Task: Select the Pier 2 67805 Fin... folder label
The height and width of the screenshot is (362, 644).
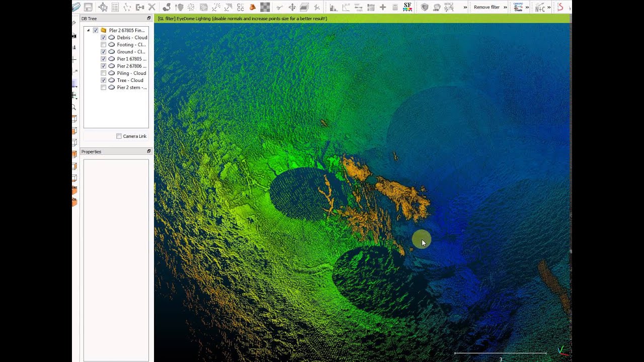Action: (x=127, y=30)
